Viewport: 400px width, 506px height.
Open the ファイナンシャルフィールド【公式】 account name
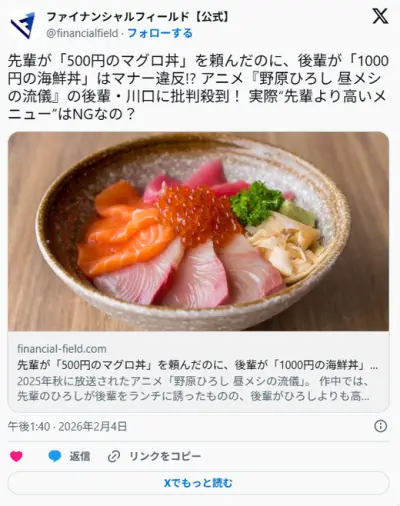pos(138,17)
